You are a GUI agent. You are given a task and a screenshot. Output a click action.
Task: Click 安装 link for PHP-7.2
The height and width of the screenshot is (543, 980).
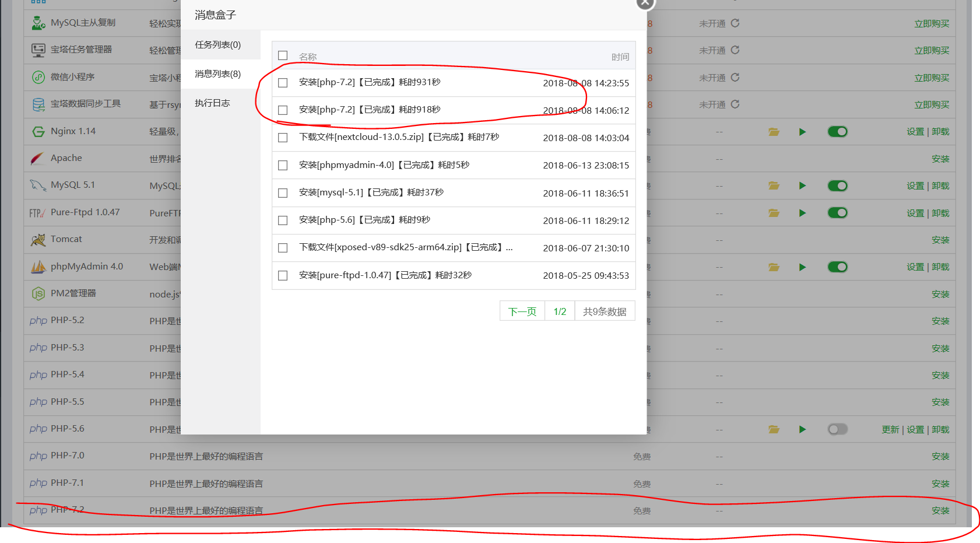click(x=940, y=511)
